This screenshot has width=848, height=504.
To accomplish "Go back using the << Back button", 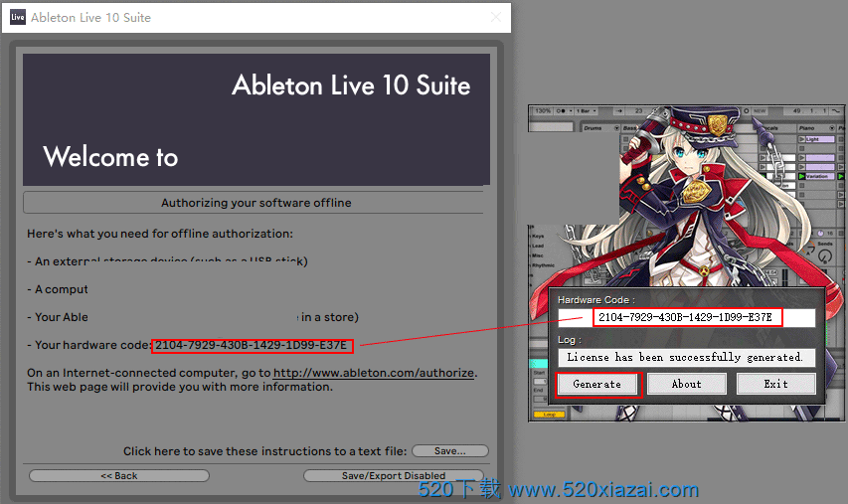I will (x=119, y=476).
